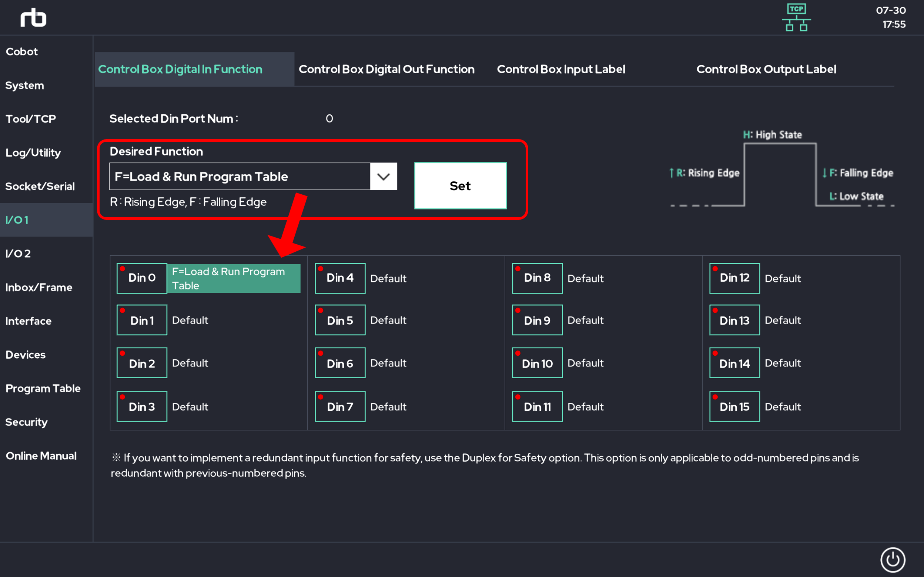Click the Default label beside Din 8
924x577 pixels.
[586, 279]
